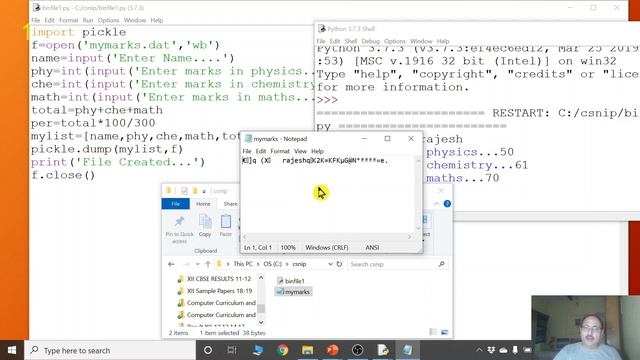Click navigation pane scroll down arrow
The width and height of the screenshot is (640, 360).
[x=261, y=322]
